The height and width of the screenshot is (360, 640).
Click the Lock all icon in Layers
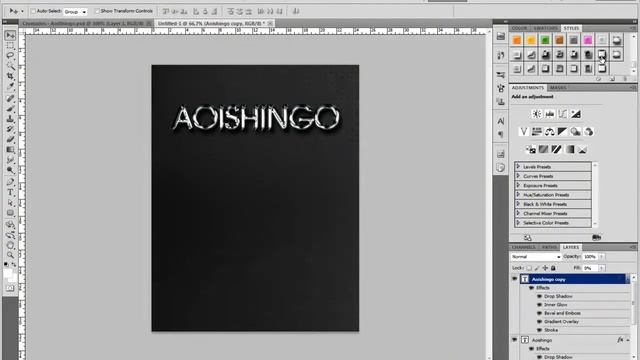tap(553, 268)
